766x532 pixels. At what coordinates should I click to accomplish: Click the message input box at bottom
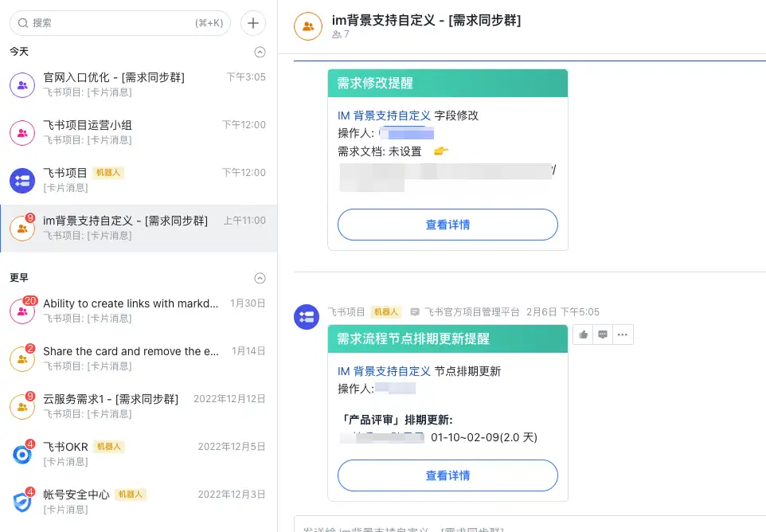(530, 524)
